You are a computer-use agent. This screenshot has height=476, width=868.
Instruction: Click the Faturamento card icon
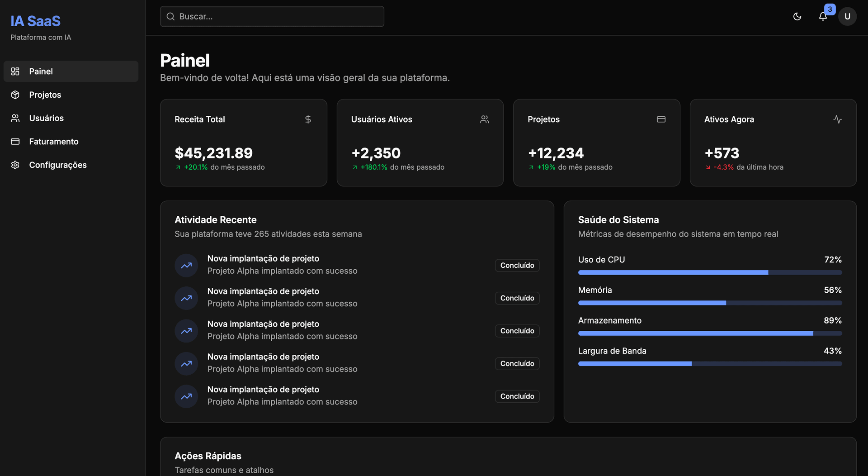click(15, 141)
